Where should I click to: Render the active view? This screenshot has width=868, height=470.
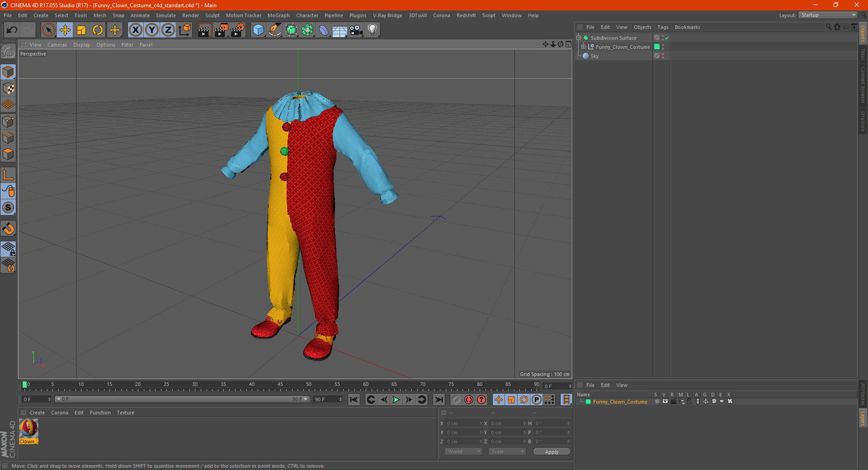204,30
